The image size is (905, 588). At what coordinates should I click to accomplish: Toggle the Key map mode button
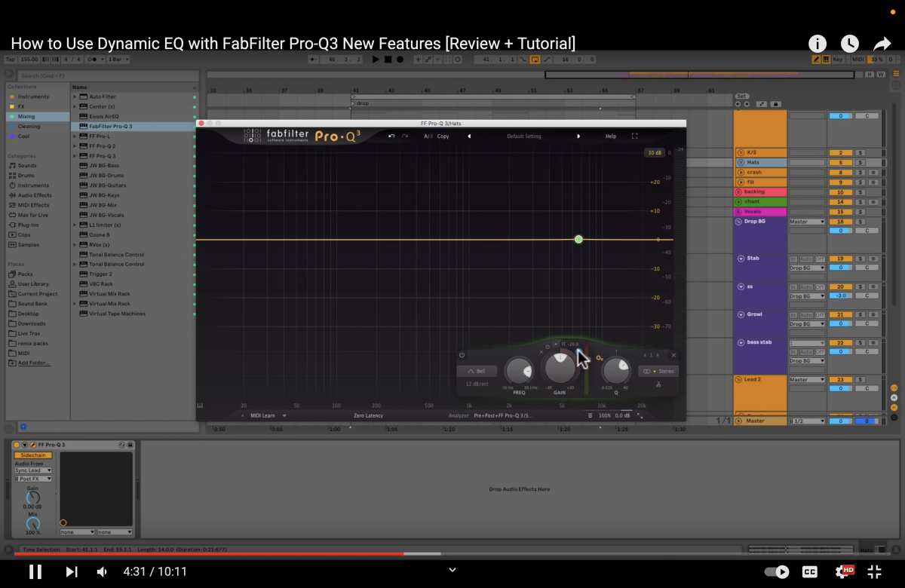[839, 60]
